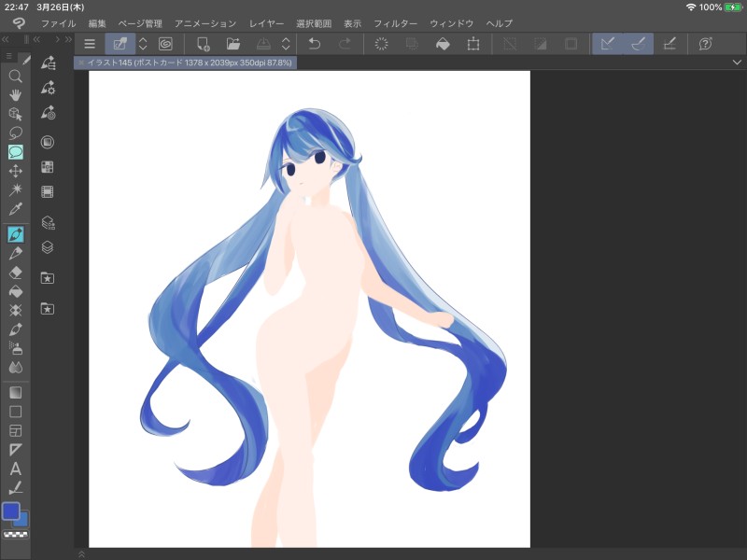Select the active Pen tool

15,235
